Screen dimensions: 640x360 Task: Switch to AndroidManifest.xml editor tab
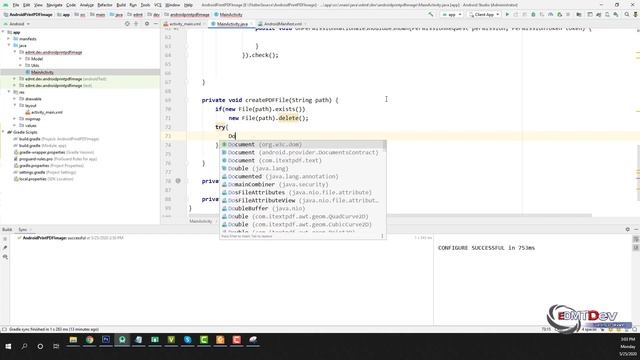(x=282, y=24)
